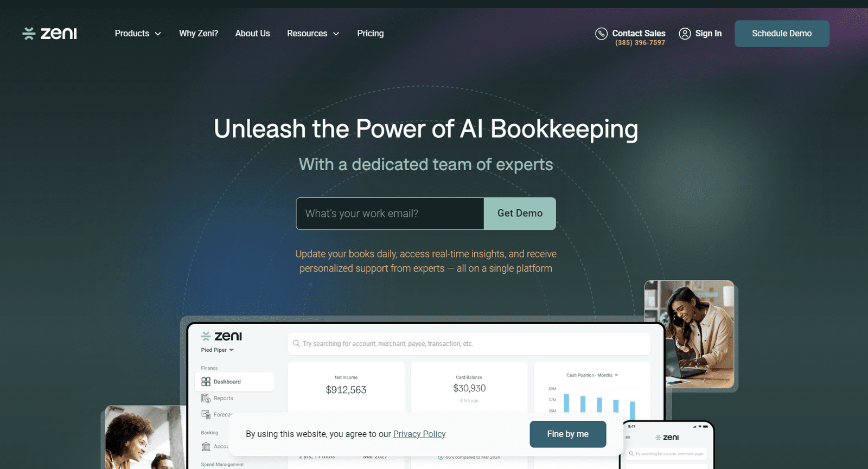Open the Why Zeni? page
The width and height of the screenshot is (868, 469).
199,34
